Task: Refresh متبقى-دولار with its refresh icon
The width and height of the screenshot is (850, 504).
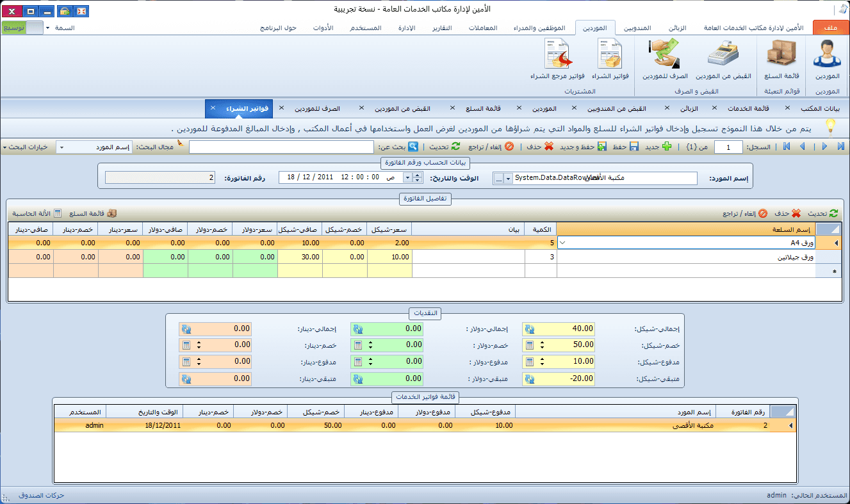Action: [358, 379]
